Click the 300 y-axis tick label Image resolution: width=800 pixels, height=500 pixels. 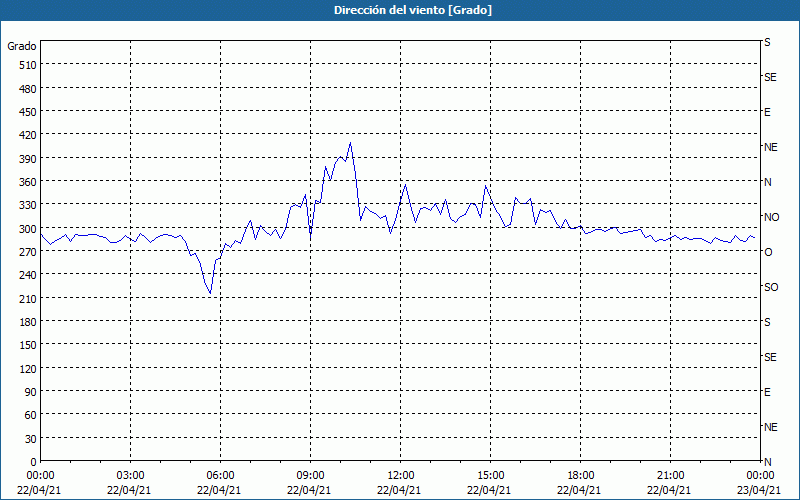coord(29,229)
